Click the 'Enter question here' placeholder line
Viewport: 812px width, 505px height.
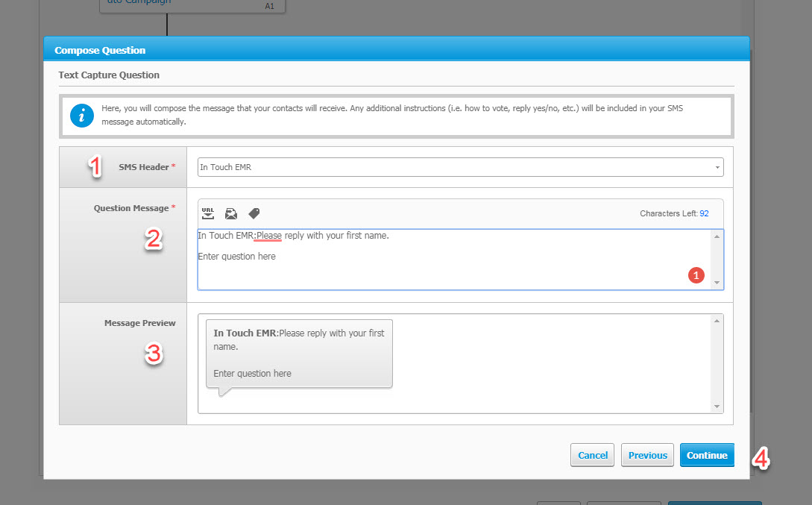pyautogui.click(x=236, y=257)
